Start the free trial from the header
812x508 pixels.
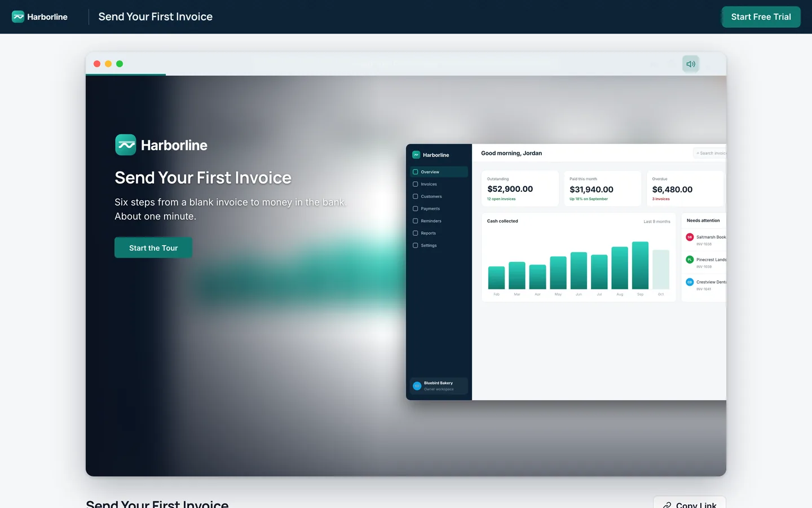761,17
